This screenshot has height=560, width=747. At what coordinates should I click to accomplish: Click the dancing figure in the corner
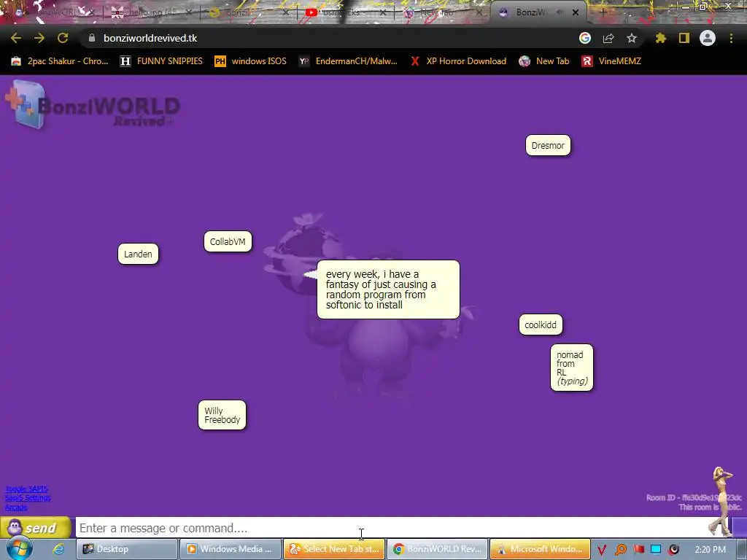pyautogui.click(x=721, y=501)
